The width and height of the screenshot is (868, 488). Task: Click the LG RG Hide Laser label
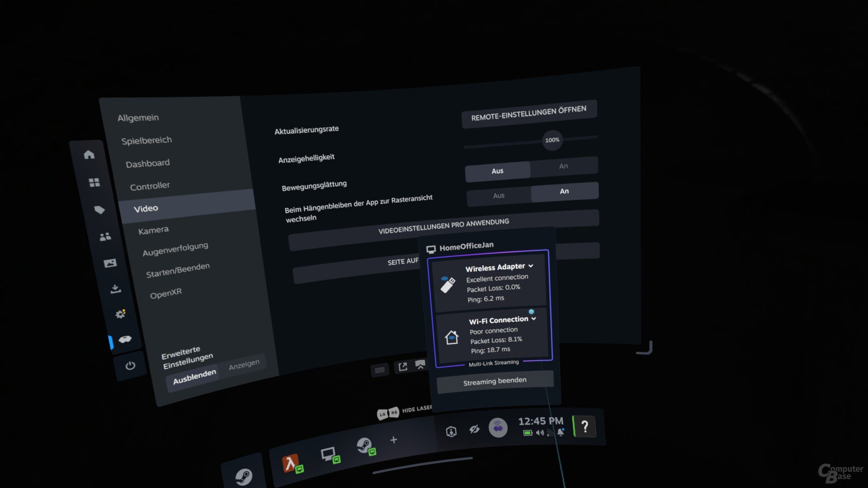point(405,411)
